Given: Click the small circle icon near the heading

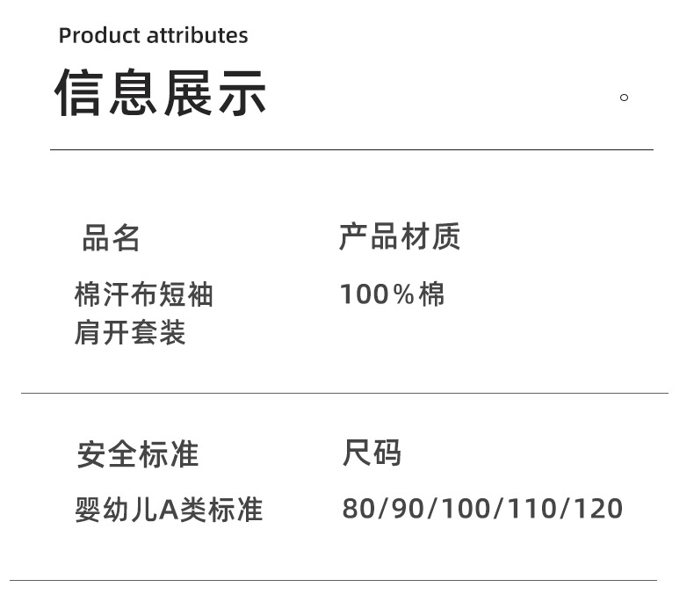Looking at the screenshot, I should pos(624,98).
